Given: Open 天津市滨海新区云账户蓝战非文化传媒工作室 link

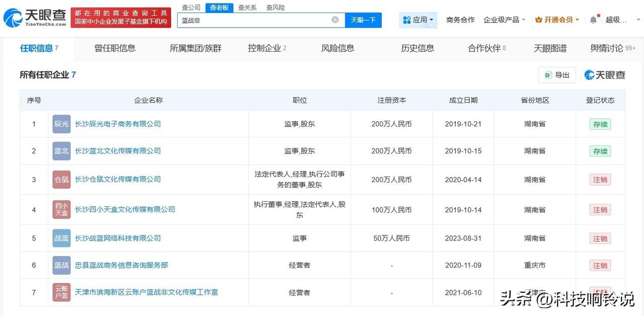Looking at the screenshot, I should tap(146, 292).
